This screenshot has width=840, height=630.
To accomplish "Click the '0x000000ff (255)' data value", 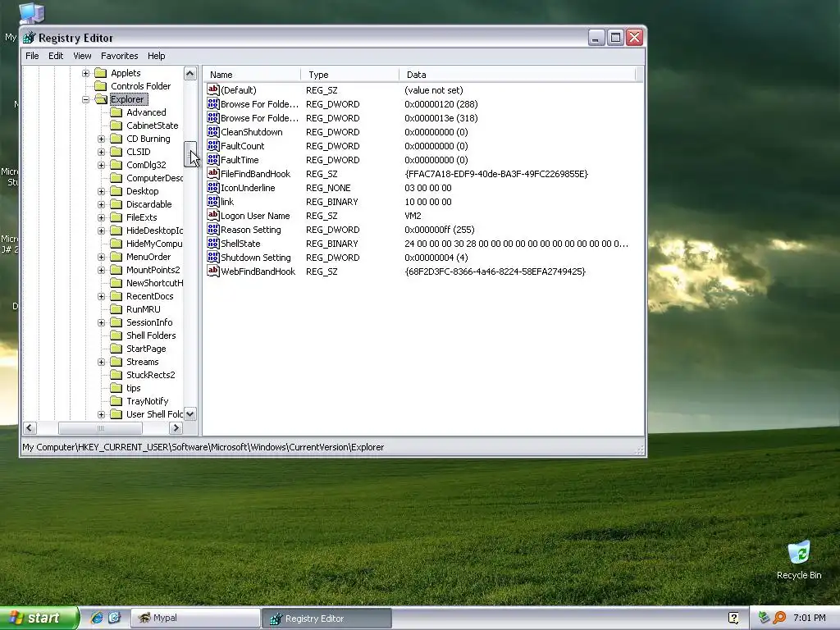I will coord(440,230).
